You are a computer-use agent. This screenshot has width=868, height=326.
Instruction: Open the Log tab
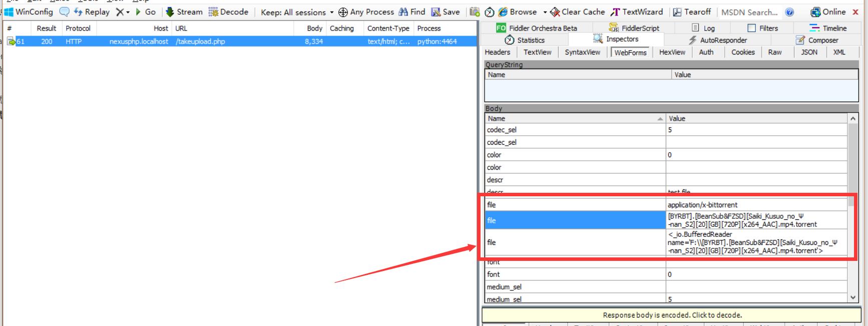click(703, 28)
